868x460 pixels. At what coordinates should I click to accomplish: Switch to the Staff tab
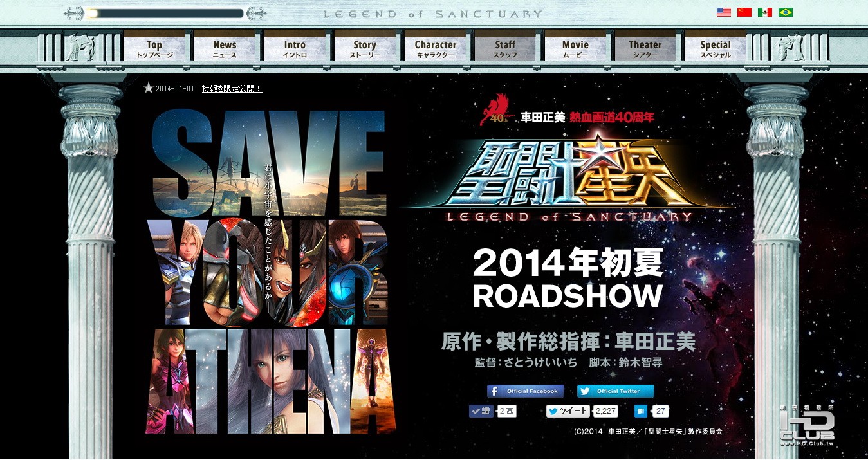pos(505,49)
